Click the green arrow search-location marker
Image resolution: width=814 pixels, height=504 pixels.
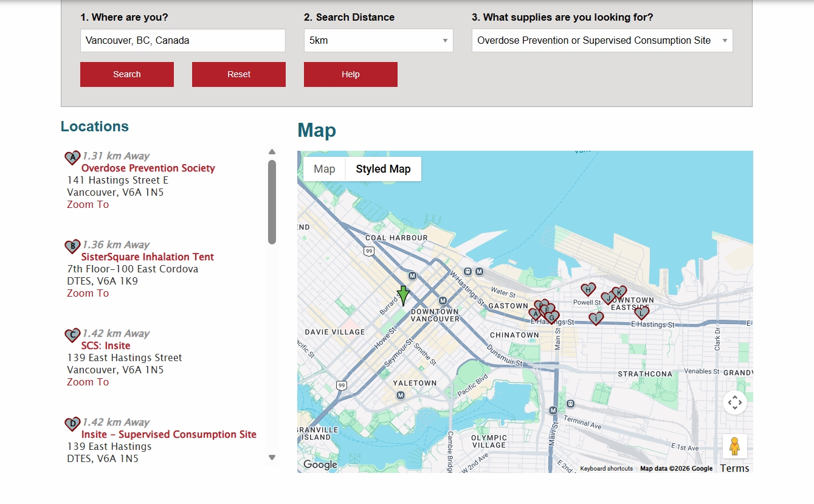[403, 295]
